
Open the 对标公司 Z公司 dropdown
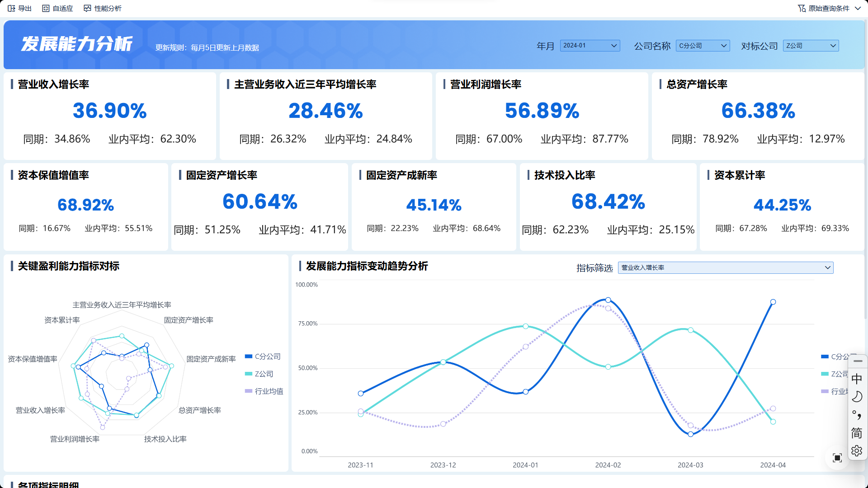coord(811,46)
